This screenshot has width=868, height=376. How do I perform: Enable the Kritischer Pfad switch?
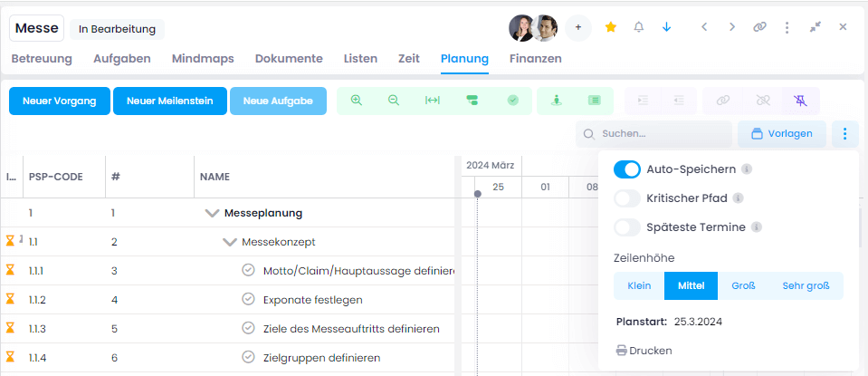[626, 198]
